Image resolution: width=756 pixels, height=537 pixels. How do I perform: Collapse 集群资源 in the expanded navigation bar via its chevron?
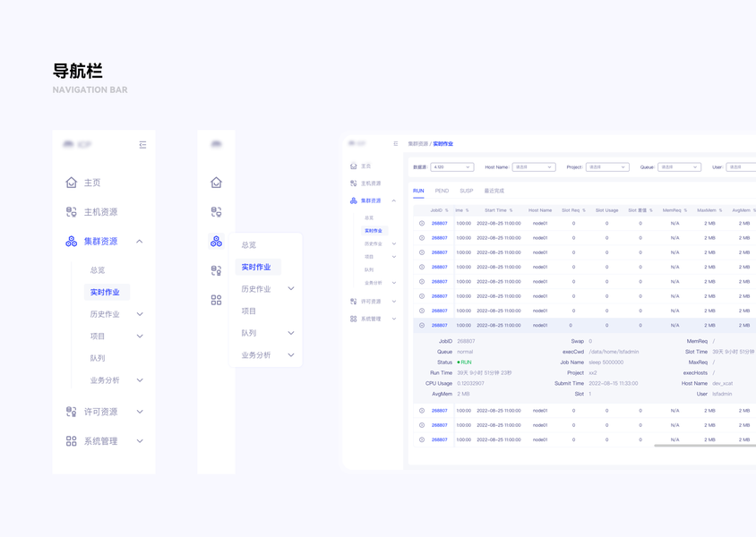pos(140,242)
